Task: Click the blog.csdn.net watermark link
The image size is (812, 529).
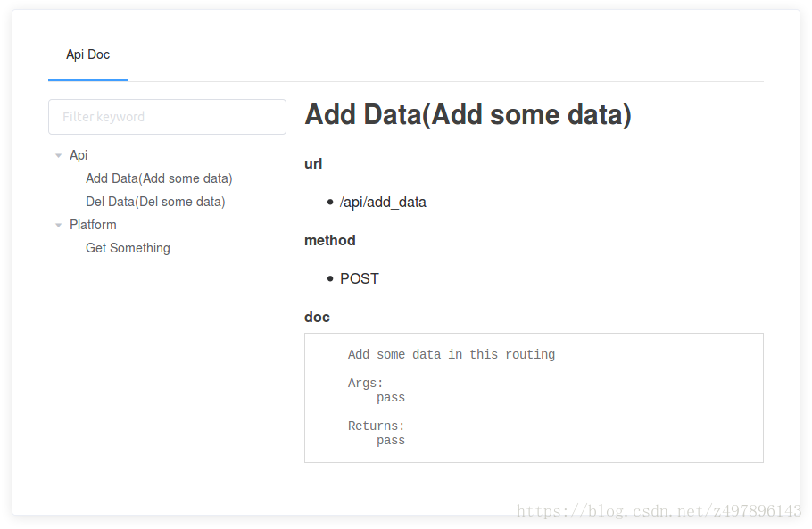Action: [x=659, y=511]
